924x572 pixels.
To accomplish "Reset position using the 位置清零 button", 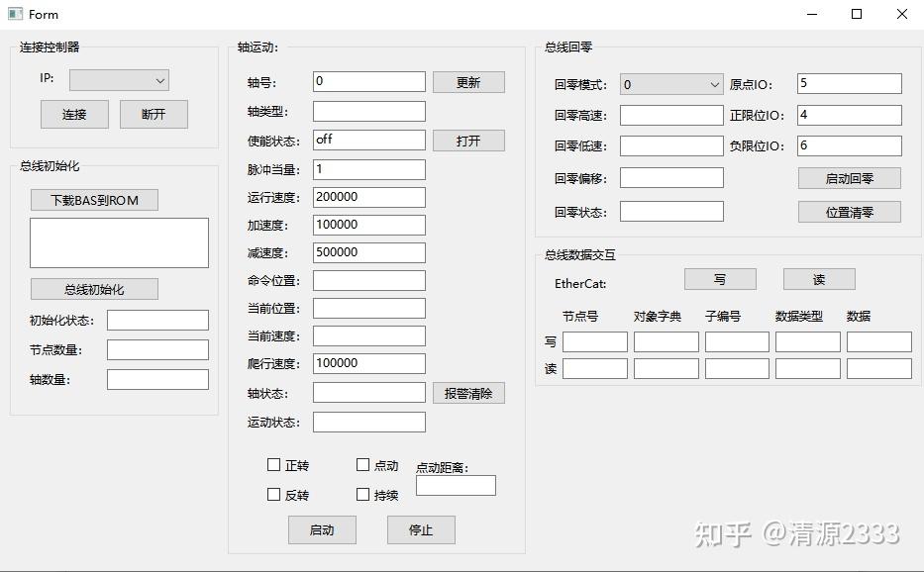I will click(x=848, y=211).
